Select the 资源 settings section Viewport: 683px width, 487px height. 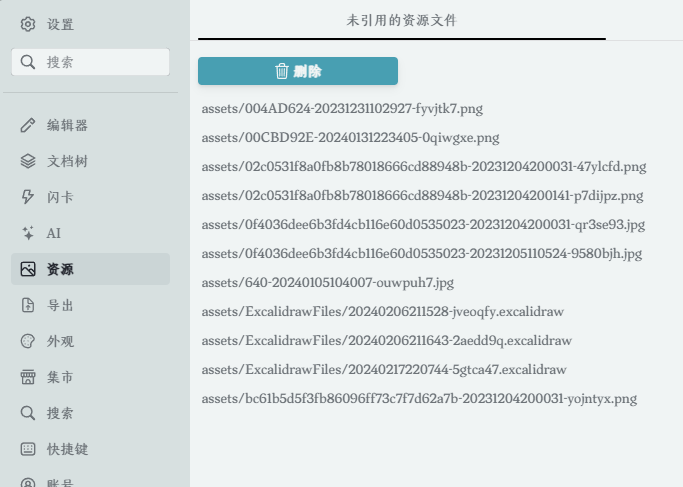[91, 269]
